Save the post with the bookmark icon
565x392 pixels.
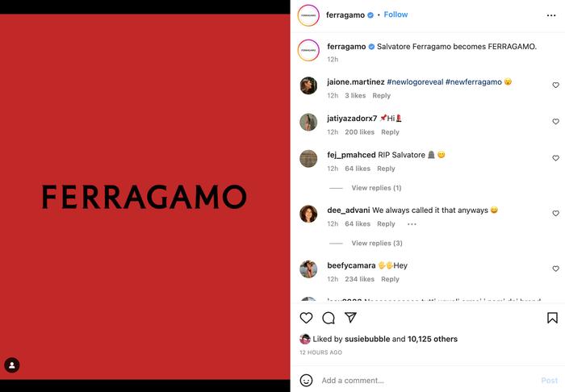point(552,318)
